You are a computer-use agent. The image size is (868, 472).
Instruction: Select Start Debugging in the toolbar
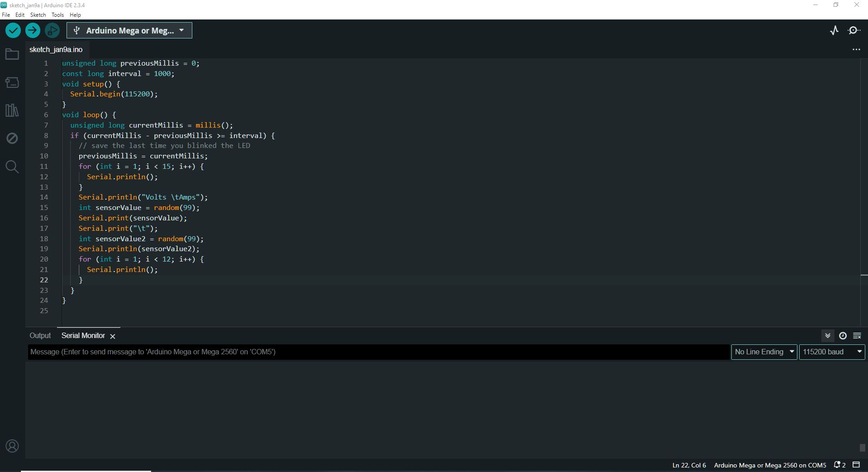pyautogui.click(x=52, y=30)
